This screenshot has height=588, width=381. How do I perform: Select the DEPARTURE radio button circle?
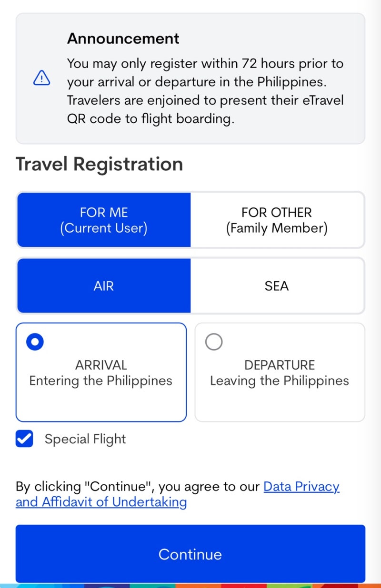click(x=214, y=342)
